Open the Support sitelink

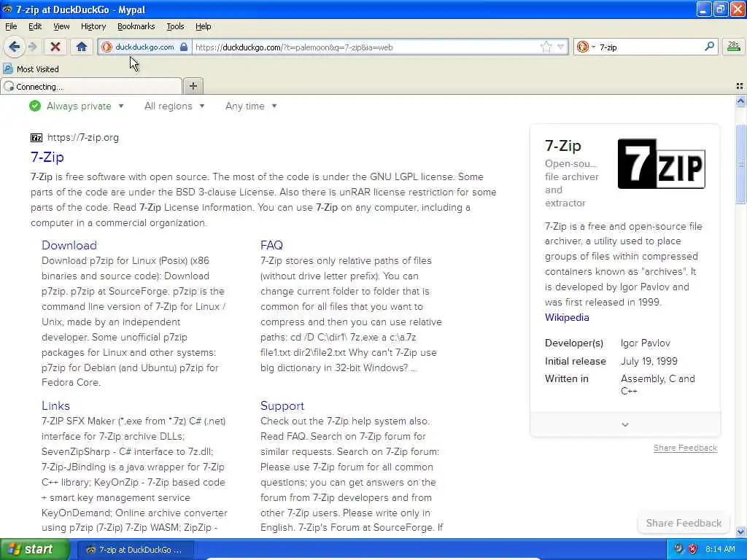(282, 405)
